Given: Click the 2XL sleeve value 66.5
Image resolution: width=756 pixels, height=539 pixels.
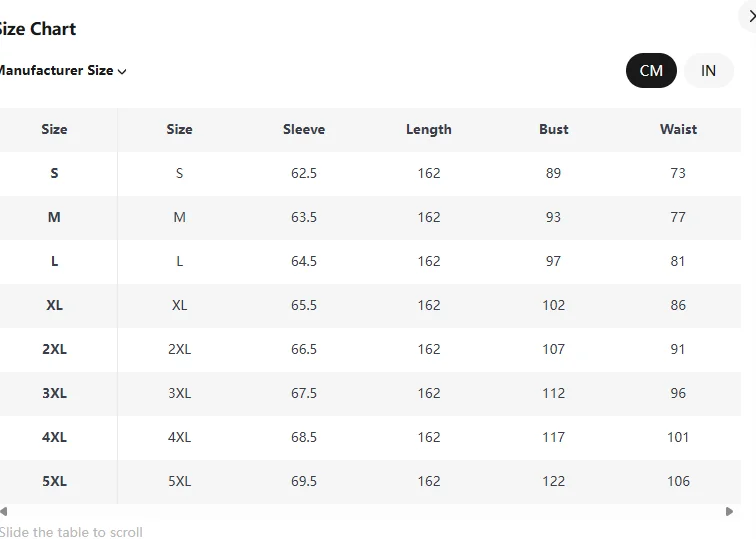Looking at the screenshot, I should [x=304, y=349].
